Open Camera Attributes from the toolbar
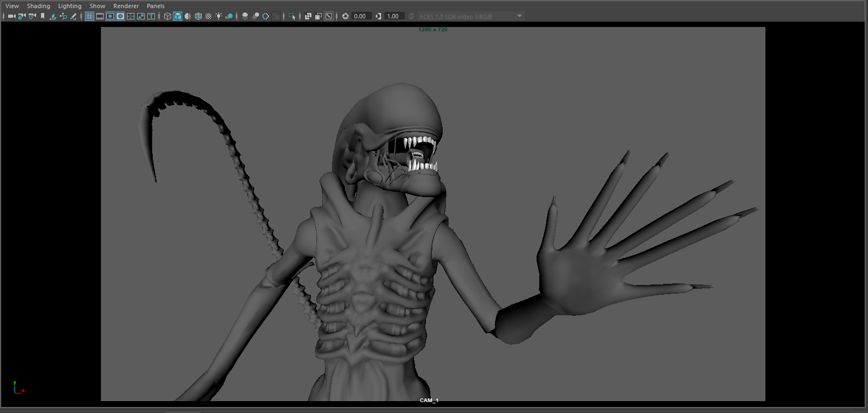 tap(32, 16)
